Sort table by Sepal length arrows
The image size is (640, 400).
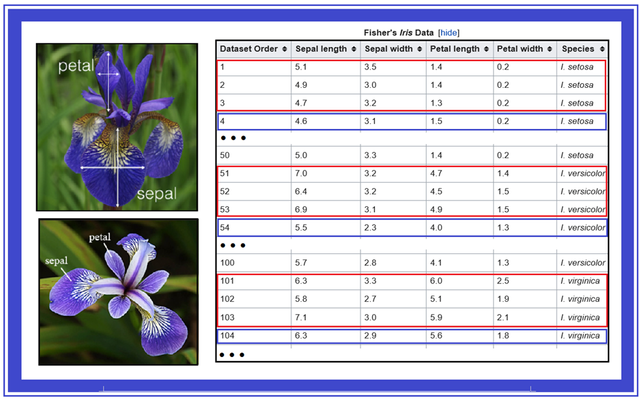coord(353,49)
